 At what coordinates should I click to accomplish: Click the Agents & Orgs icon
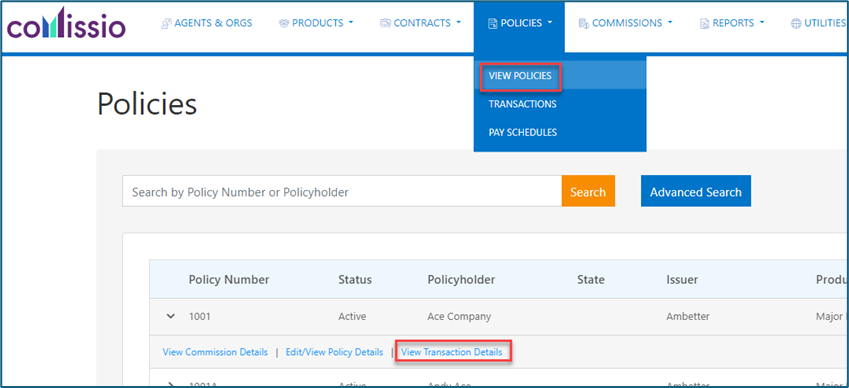click(x=167, y=23)
